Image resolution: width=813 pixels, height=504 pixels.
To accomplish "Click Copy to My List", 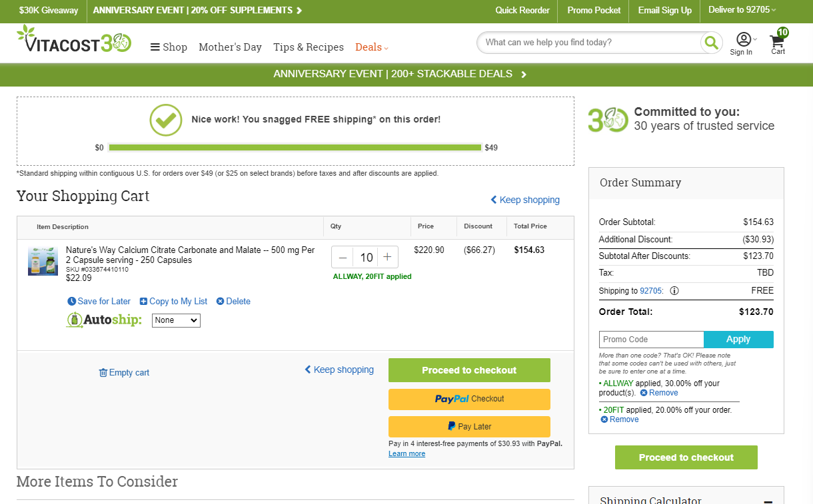I will tap(173, 302).
